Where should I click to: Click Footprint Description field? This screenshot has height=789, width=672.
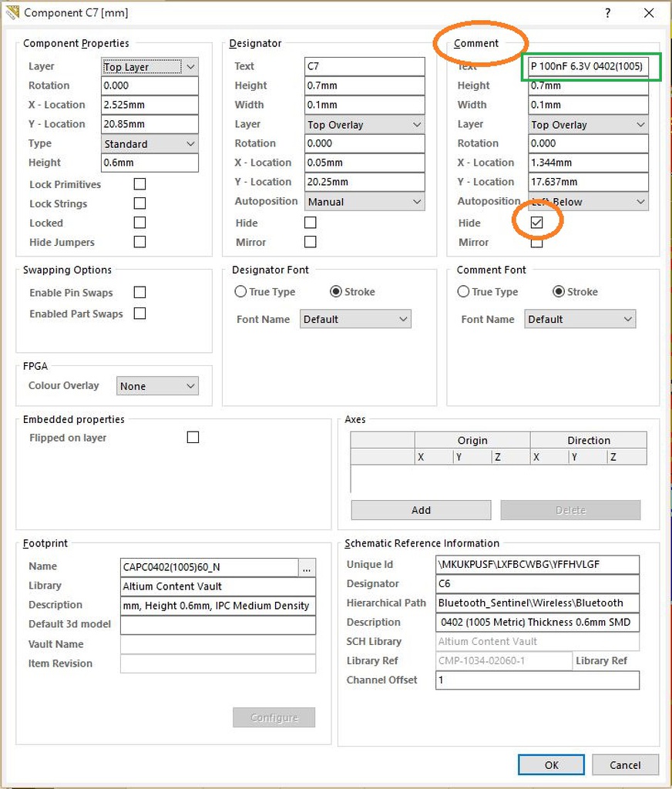(218, 606)
